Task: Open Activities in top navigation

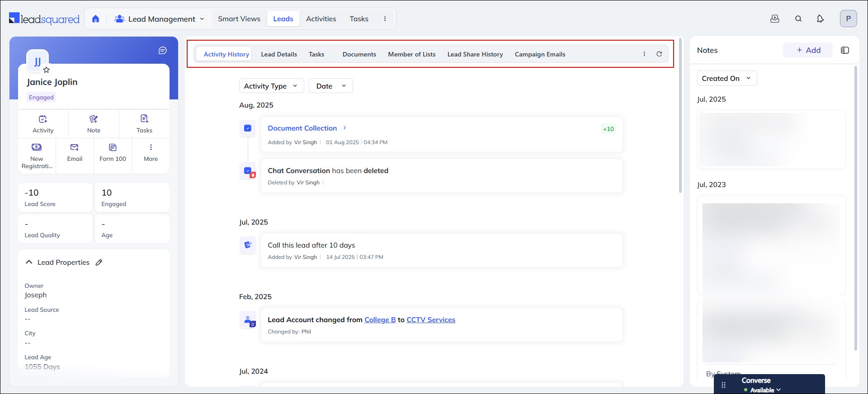Action: coord(321,19)
